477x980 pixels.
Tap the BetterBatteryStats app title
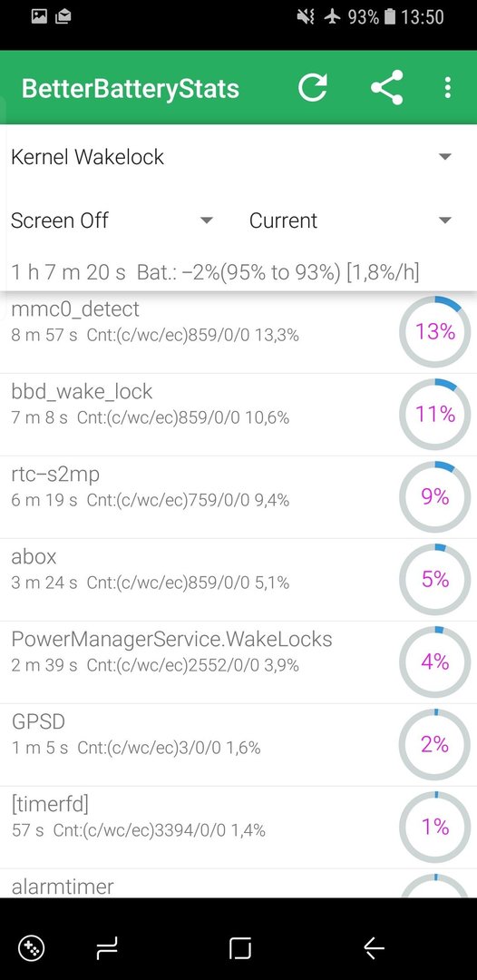tap(131, 88)
